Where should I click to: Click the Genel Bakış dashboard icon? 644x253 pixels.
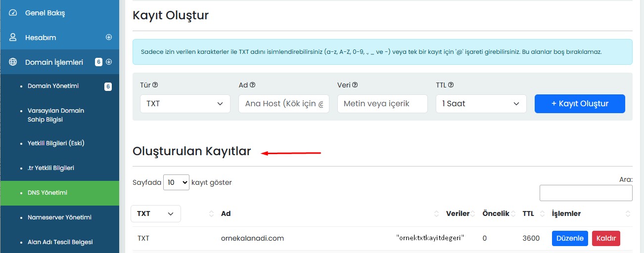pos(13,12)
